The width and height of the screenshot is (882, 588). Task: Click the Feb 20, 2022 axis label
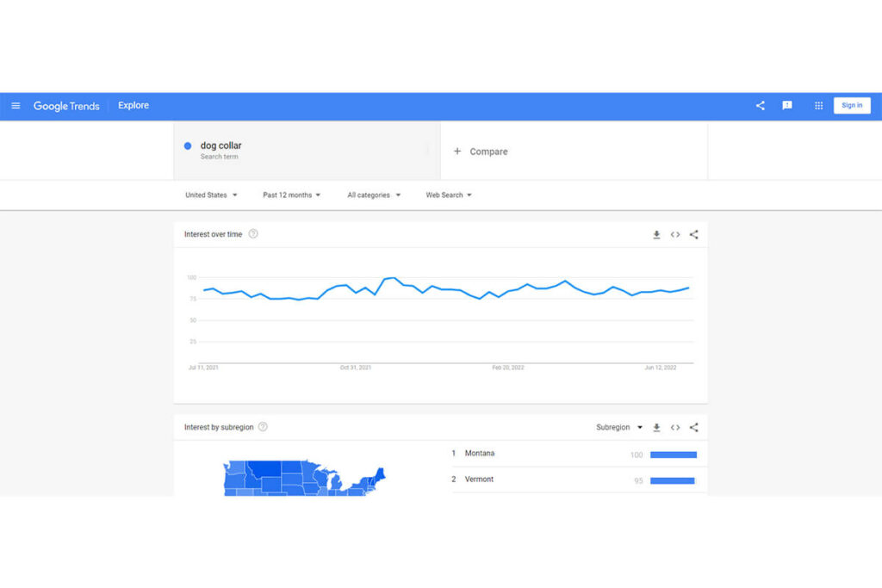[508, 368]
